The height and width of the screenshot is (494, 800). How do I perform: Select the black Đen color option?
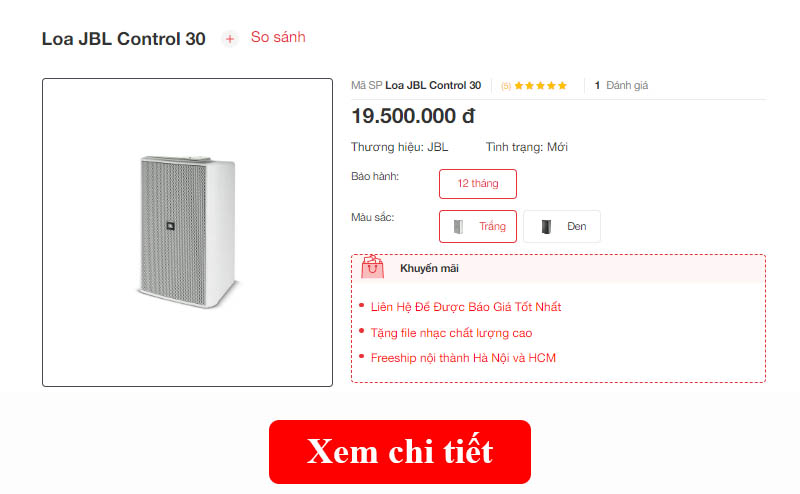562,226
